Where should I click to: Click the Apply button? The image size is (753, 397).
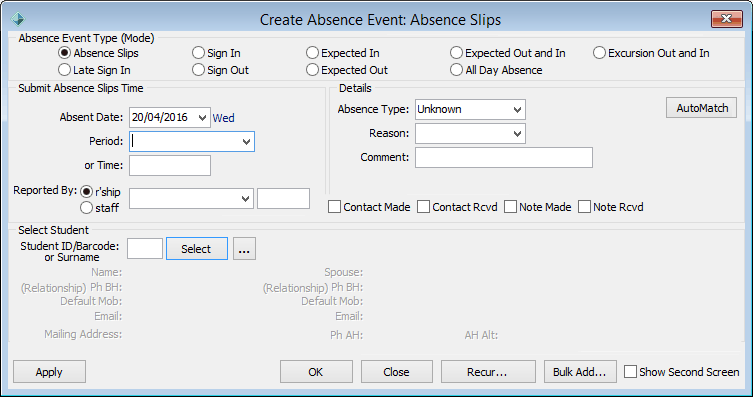pos(49,372)
